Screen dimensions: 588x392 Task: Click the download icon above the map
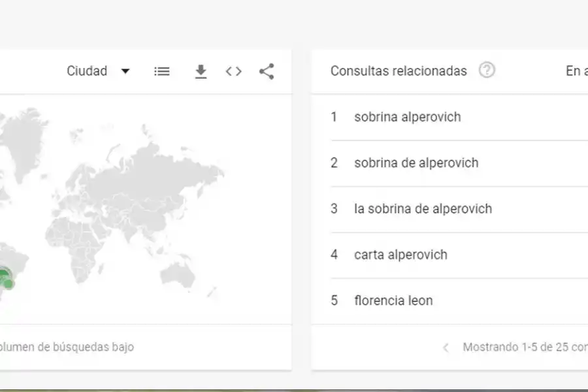[x=201, y=71]
